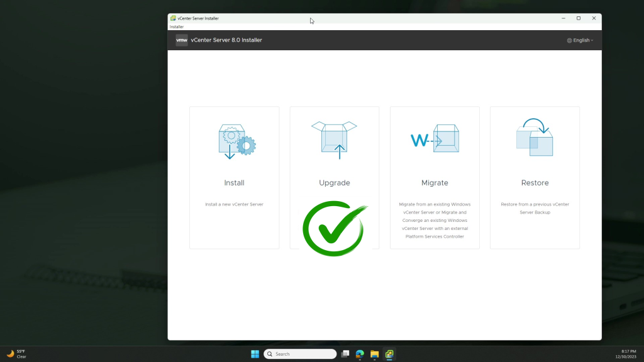Select the Install card title

[x=234, y=183]
